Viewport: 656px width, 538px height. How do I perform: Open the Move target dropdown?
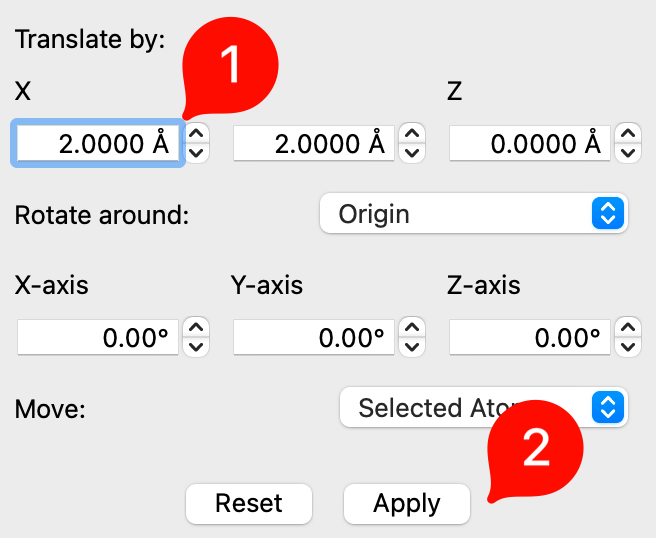click(483, 408)
